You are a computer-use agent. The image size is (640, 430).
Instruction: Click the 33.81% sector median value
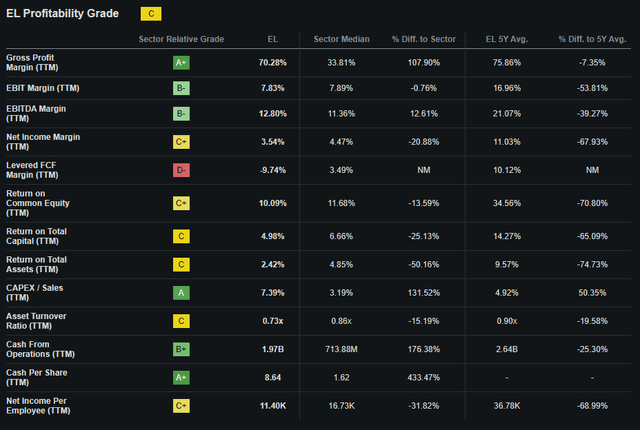pyautogui.click(x=341, y=63)
